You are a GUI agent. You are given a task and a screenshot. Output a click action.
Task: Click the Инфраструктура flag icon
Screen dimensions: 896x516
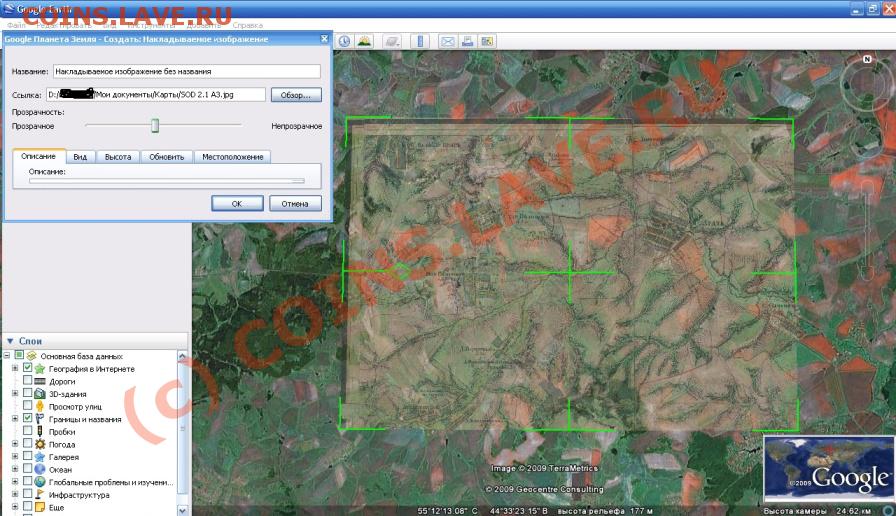coord(40,494)
